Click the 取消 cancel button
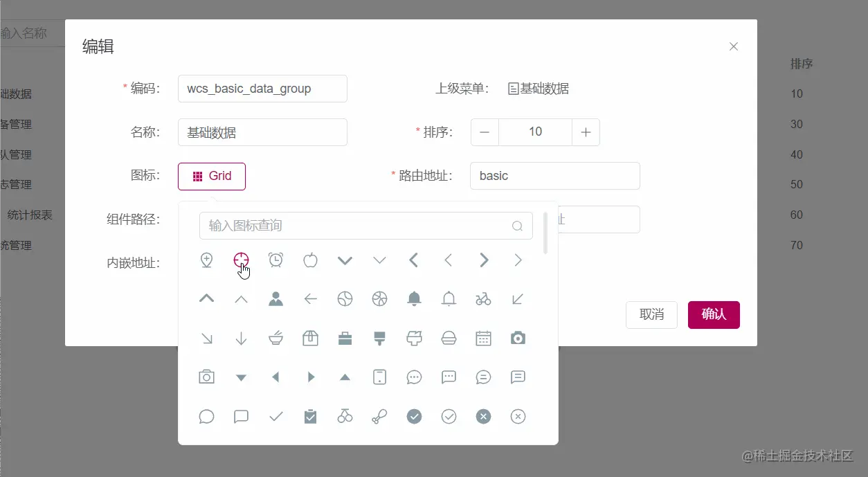 pos(651,314)
